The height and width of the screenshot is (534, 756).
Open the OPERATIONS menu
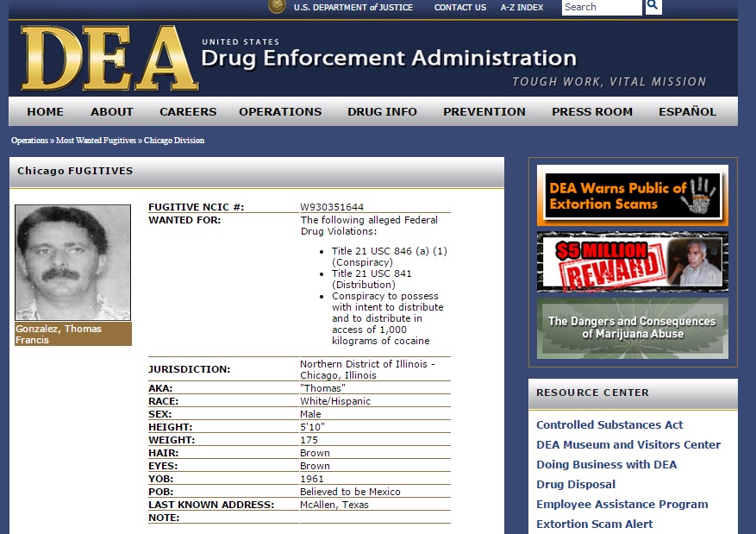(x=280, y=111)
